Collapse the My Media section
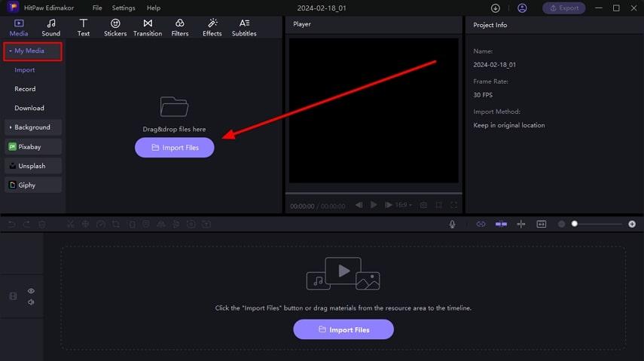Screen dimensions: 644x361 click(32, 51)
